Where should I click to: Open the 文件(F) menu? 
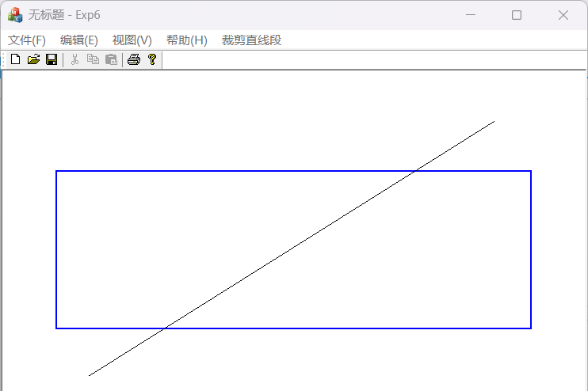click(x=27, y=40)
